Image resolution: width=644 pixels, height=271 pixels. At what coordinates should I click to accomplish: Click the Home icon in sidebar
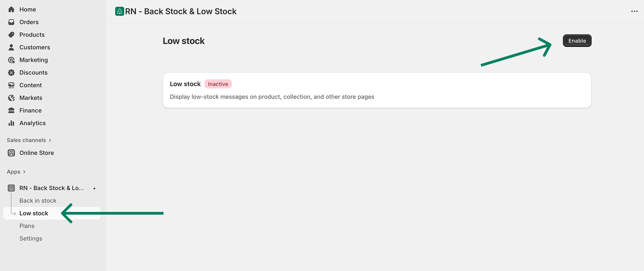(11, 9)
